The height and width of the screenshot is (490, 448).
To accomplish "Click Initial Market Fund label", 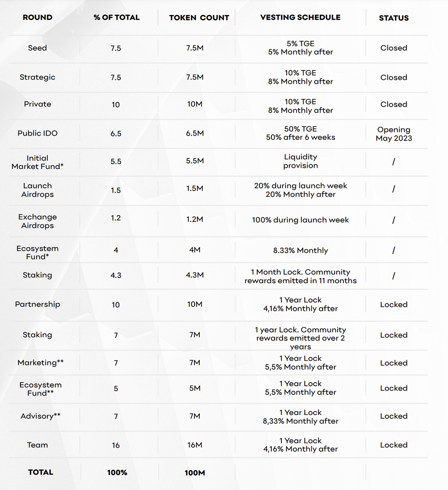I will click(37, 162).
